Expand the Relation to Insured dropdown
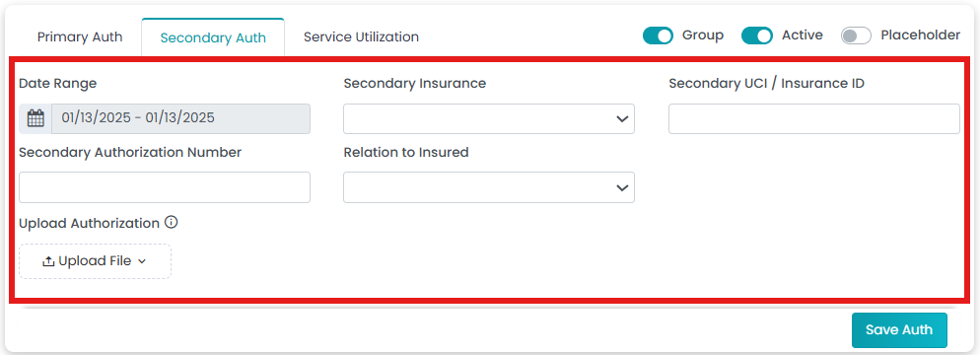980x355 pixels. coord(489,187)
